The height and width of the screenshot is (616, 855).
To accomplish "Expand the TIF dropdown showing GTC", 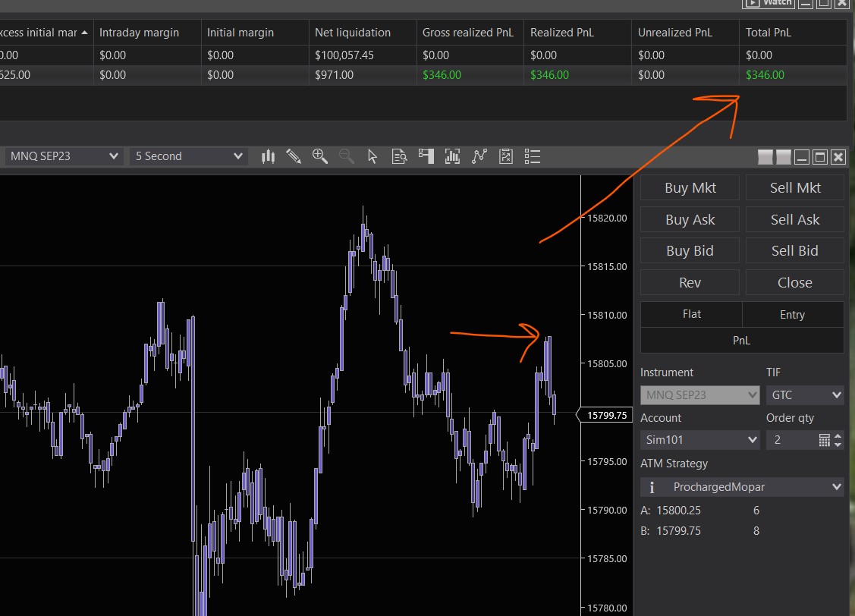I will point(804,395).
